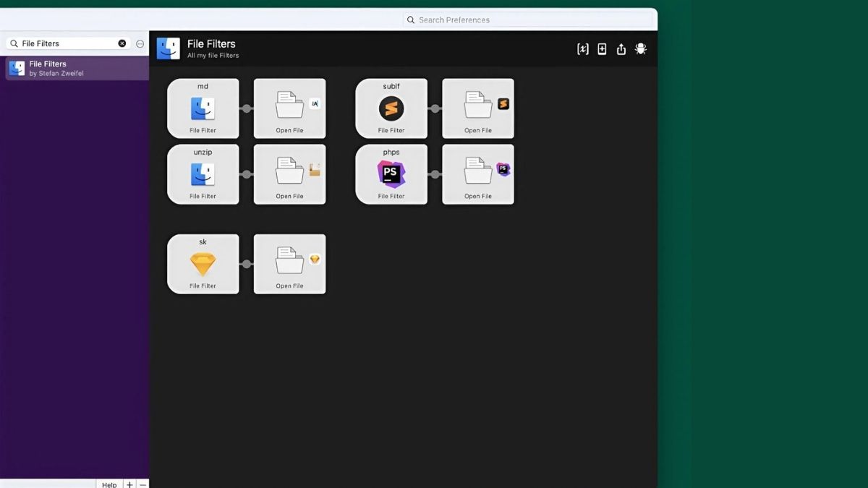Select the Open File node connected to phps
Screen dimensions: 868x488
478,174
